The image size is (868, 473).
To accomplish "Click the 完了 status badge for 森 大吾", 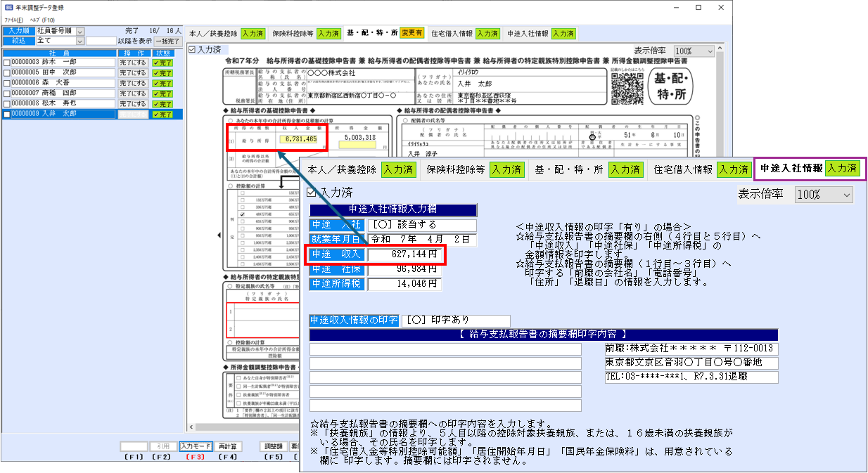I will pyautogui.click(x=162, y=83).
